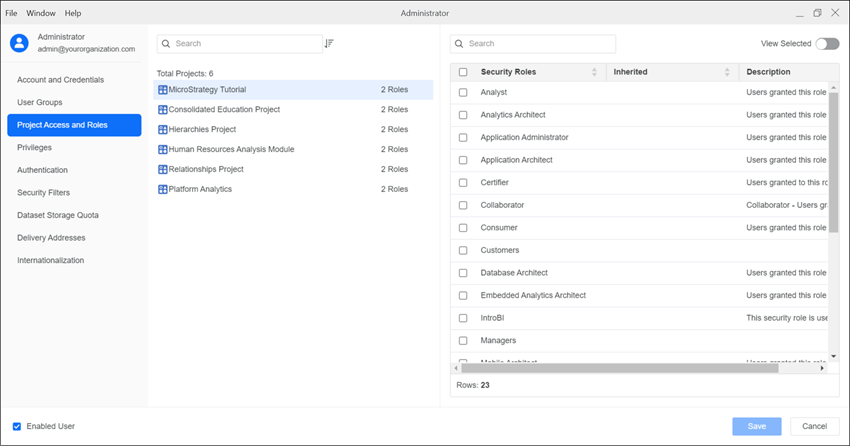
Task: Toggle the View Selected switch
Action: tap(827, 44)
